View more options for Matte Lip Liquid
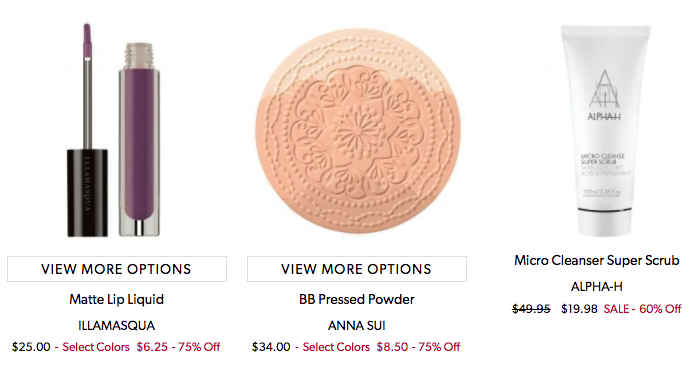Screen dimensions: 700x373 [x=117, y=269]
